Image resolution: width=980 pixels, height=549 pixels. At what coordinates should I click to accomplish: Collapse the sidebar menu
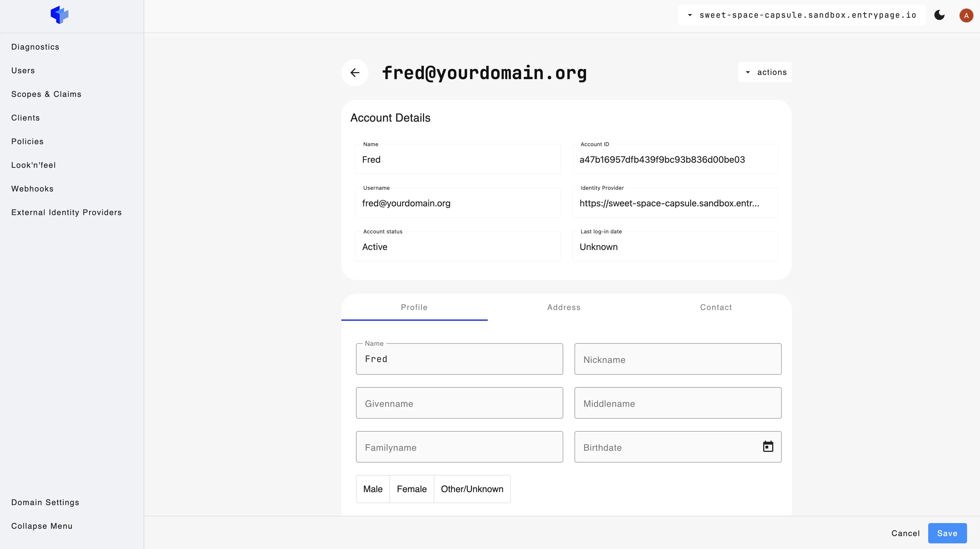[x=42, y=526]
